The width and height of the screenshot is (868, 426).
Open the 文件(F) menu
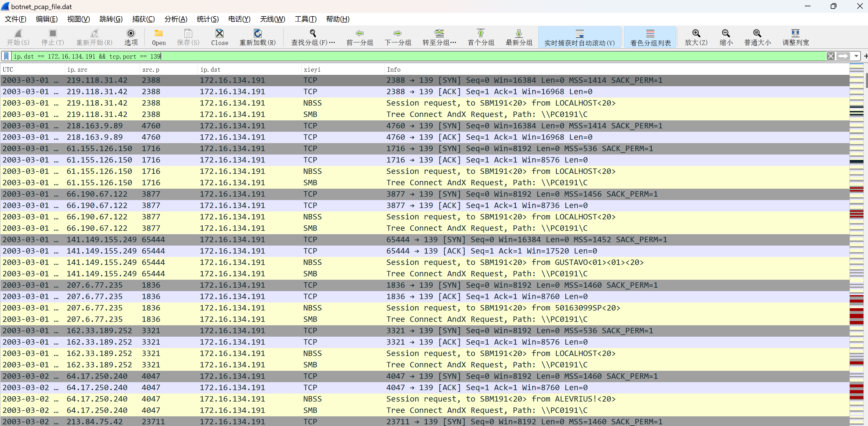tap(15, 19)
